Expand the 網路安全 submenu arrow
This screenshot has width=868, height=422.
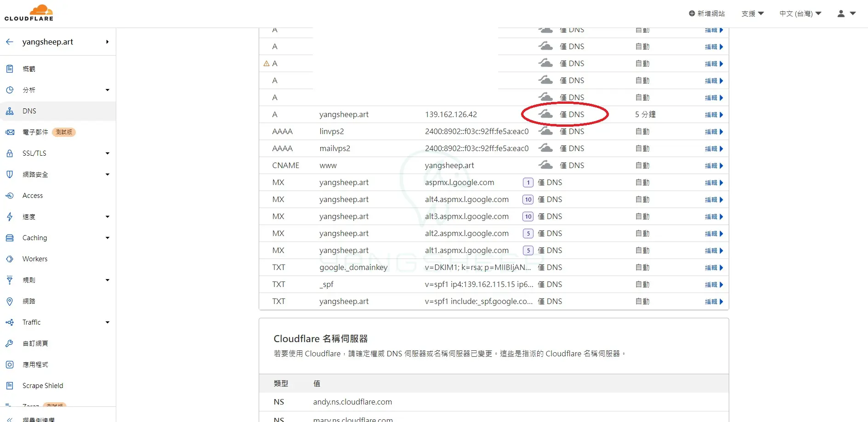pyautogui.click(x=108, y=174)
